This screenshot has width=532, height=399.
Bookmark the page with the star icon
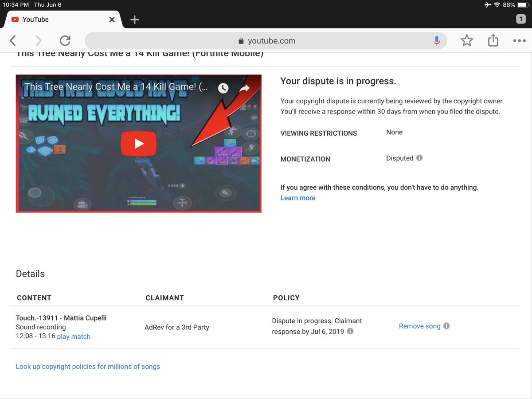(467, 41)
